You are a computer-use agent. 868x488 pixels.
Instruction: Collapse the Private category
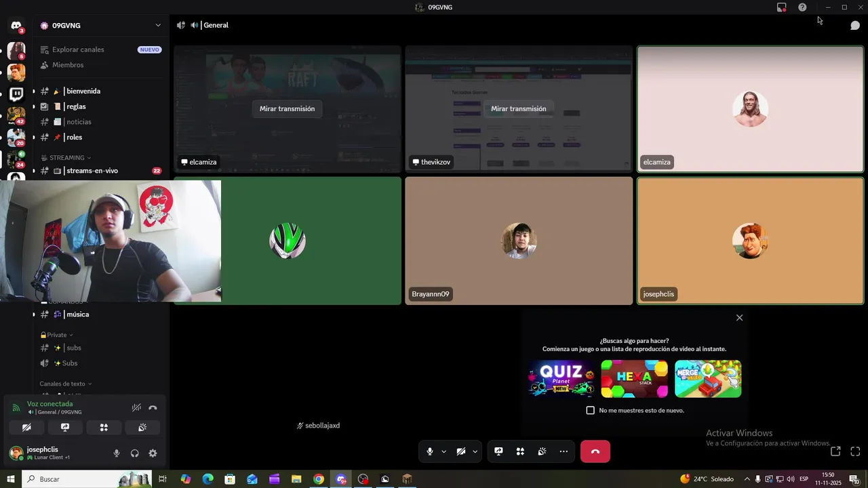56,335
